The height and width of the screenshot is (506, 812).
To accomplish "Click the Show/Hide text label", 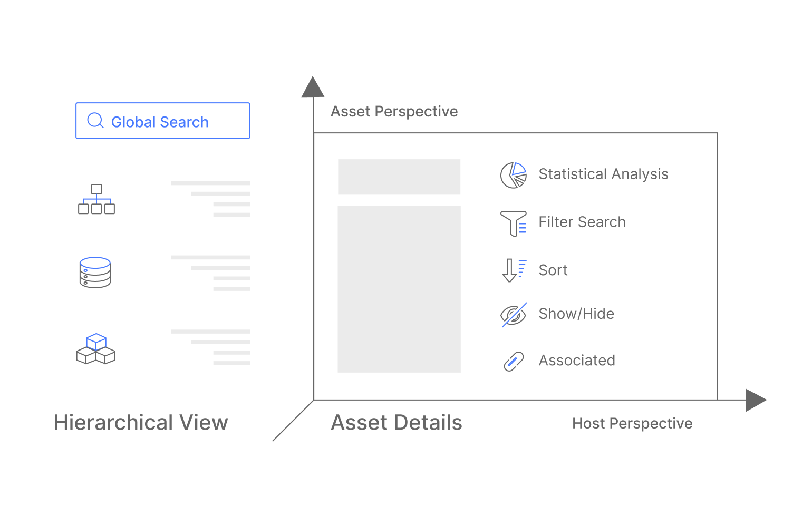I will (x=576, y=314).
